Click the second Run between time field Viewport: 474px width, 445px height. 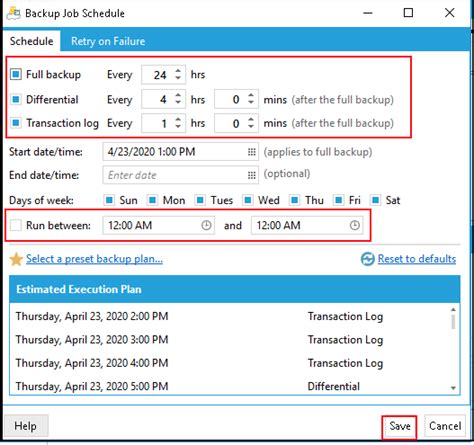[307, 226]
